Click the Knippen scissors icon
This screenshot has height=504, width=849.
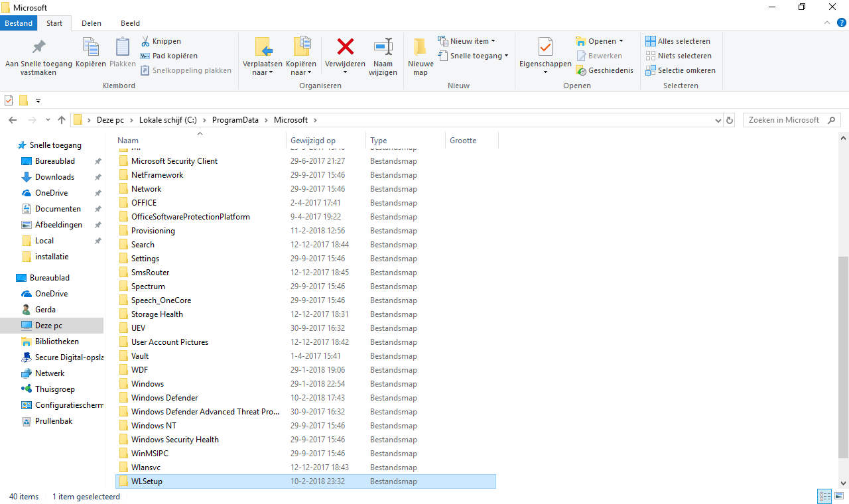[x=145, y=41]
